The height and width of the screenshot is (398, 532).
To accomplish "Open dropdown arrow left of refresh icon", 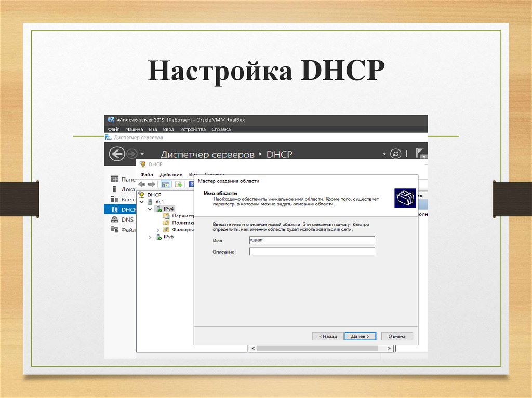I will coord(384,154).
